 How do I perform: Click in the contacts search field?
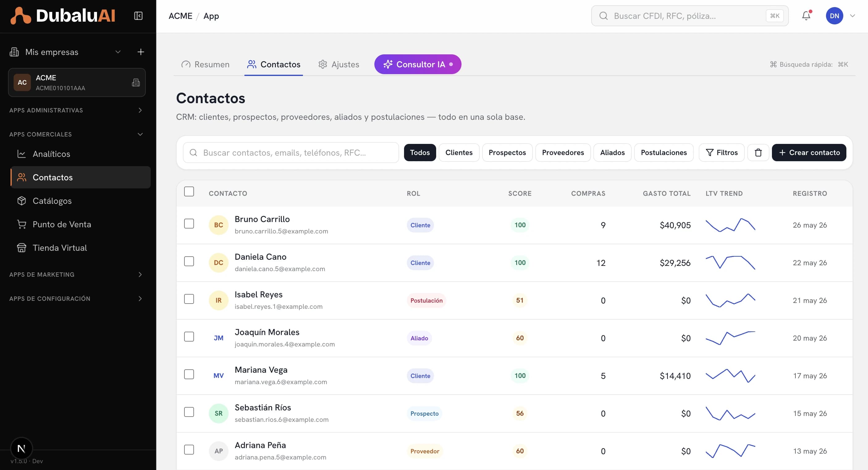click(291, 153)
